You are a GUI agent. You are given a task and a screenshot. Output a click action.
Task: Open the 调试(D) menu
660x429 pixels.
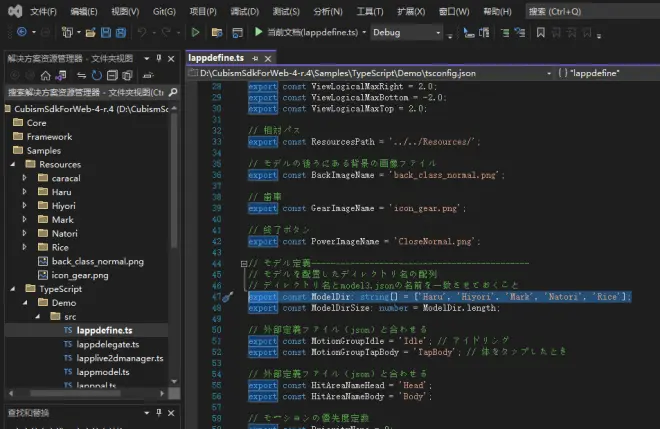click(x=245, y=11)
